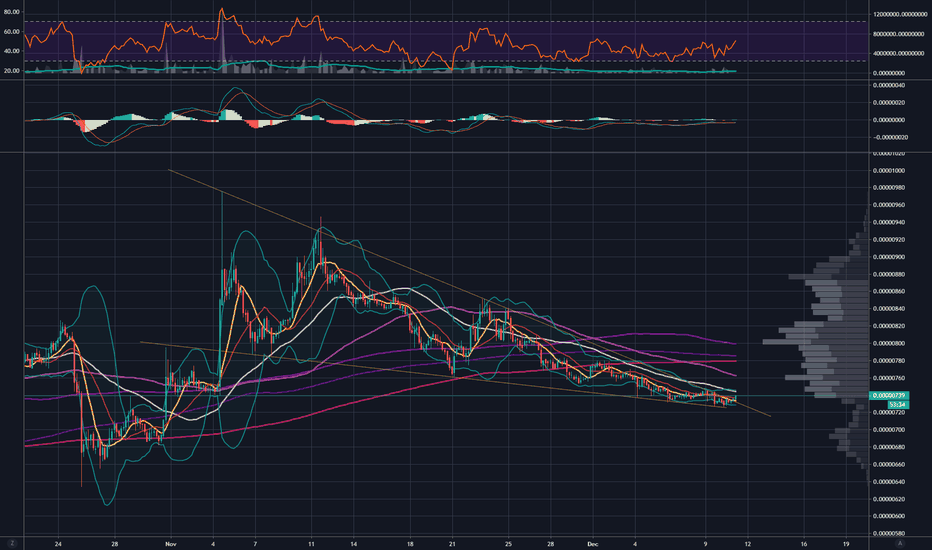Viewport: 932px width, 550px height.
Task: Click the '24' date on time axis
Action: coord(58,543)
